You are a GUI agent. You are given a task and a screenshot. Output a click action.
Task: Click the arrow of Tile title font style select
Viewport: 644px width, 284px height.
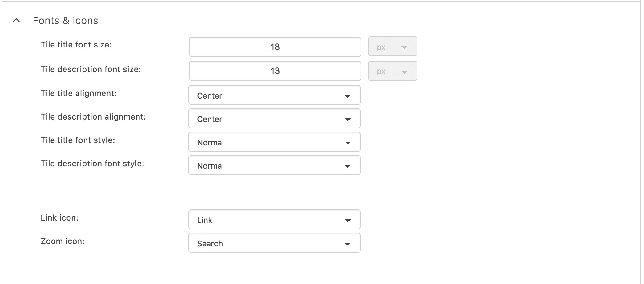(x=348, y=143)
